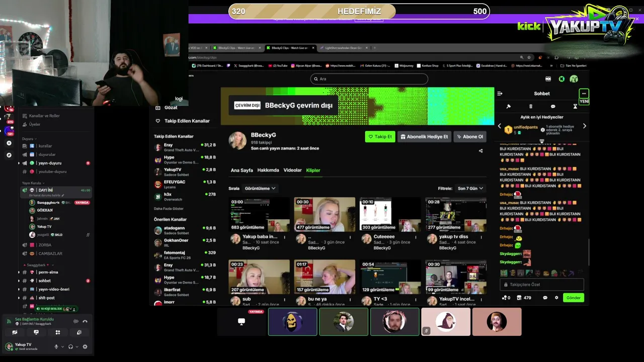Screen dimensions: 644x362
Task: Switch to the Videolar tab
Action: tap(292, 170)
